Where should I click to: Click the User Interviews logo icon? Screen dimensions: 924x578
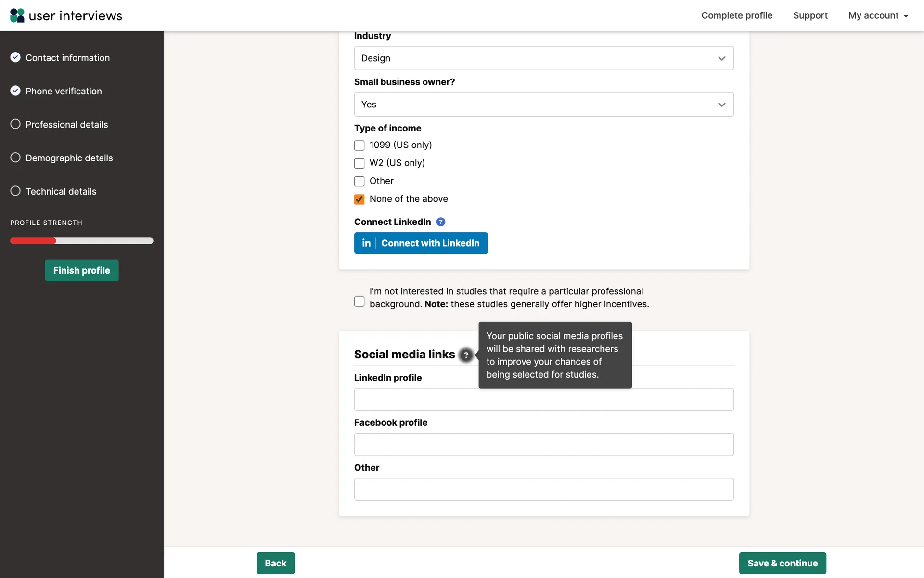[17, 15]
